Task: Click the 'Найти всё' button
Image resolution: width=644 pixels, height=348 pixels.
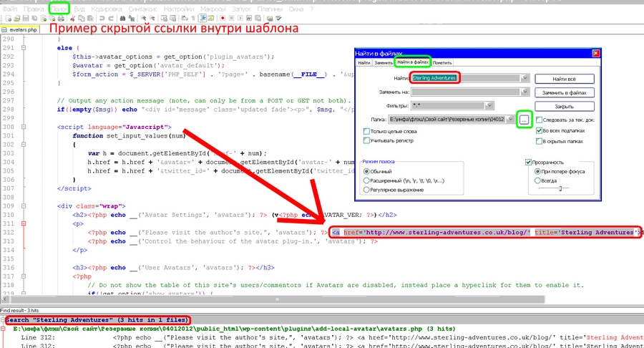Action: 565,79
